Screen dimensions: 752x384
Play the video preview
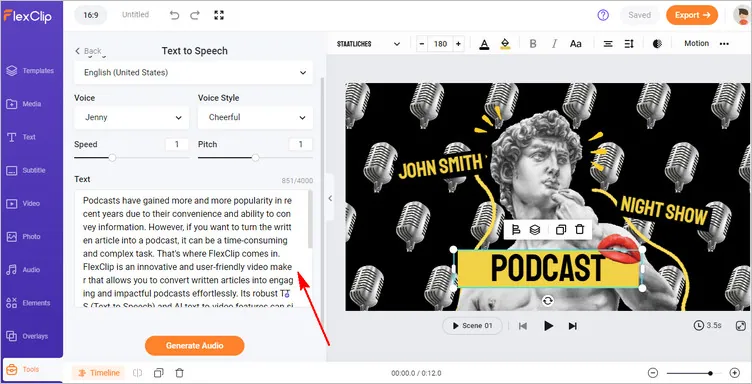(x=548, y=326)
